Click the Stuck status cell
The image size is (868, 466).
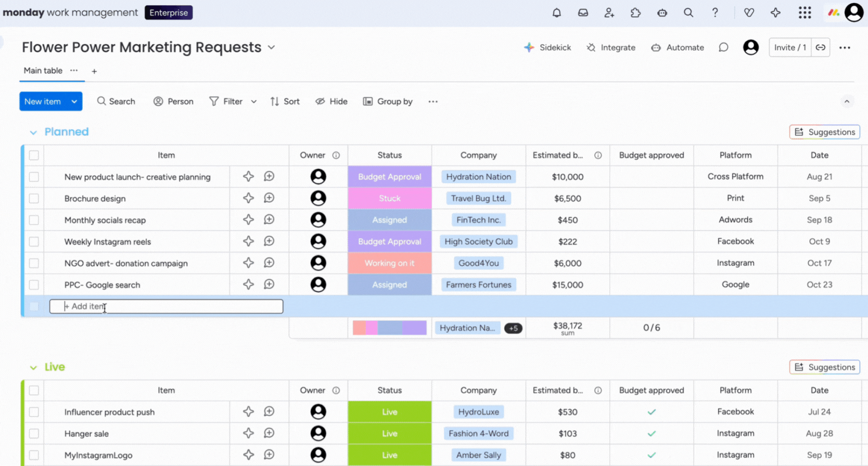(389, 198)
